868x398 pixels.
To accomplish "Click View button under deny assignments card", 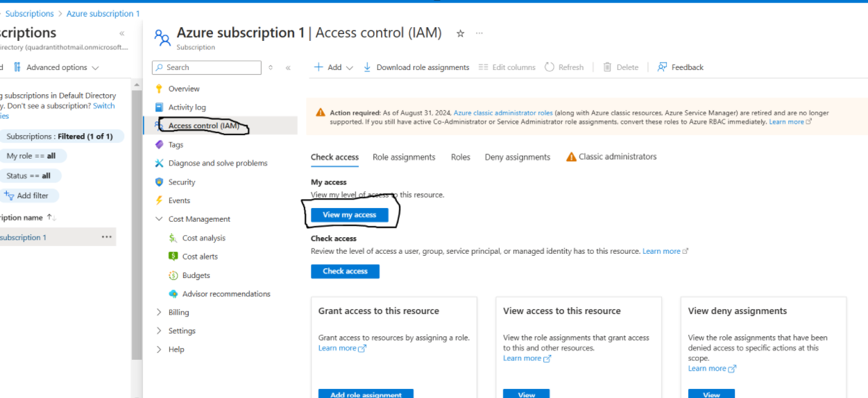I will click(711, 393).
